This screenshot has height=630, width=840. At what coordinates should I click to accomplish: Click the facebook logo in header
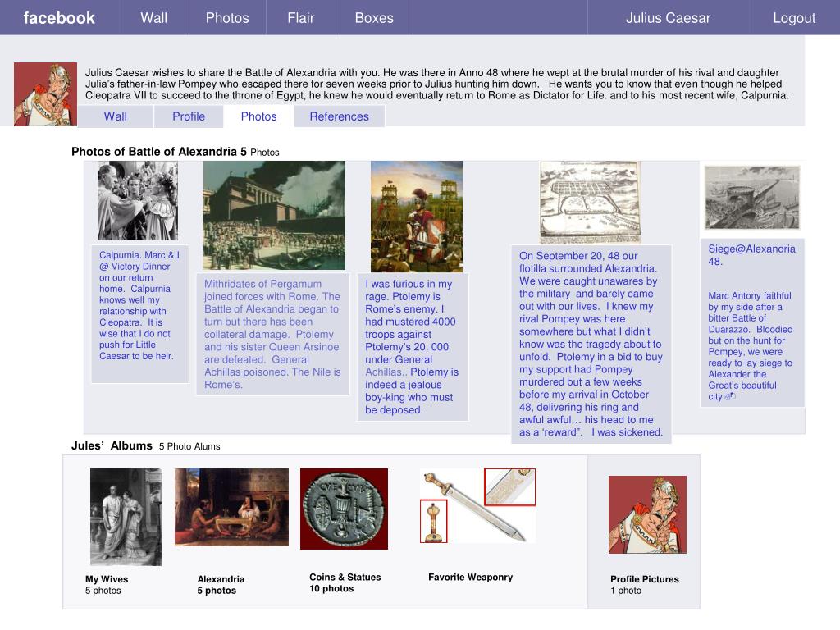59,18
